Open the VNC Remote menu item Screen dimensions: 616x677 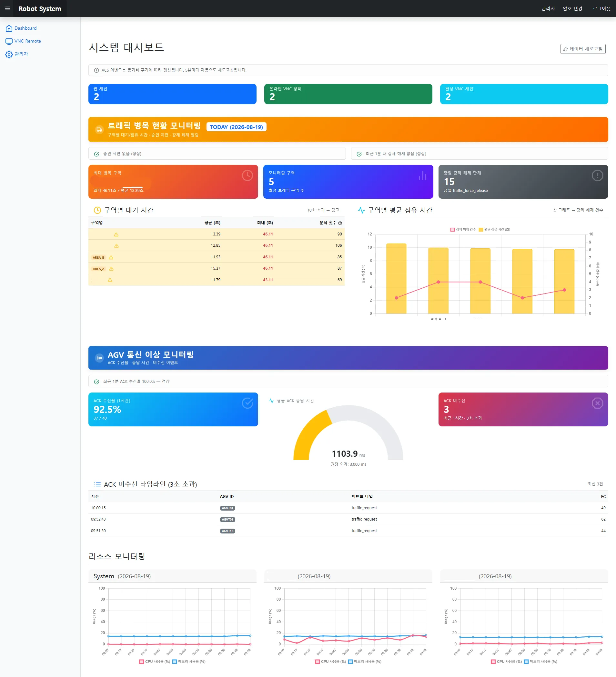click(x=23, y=41)
